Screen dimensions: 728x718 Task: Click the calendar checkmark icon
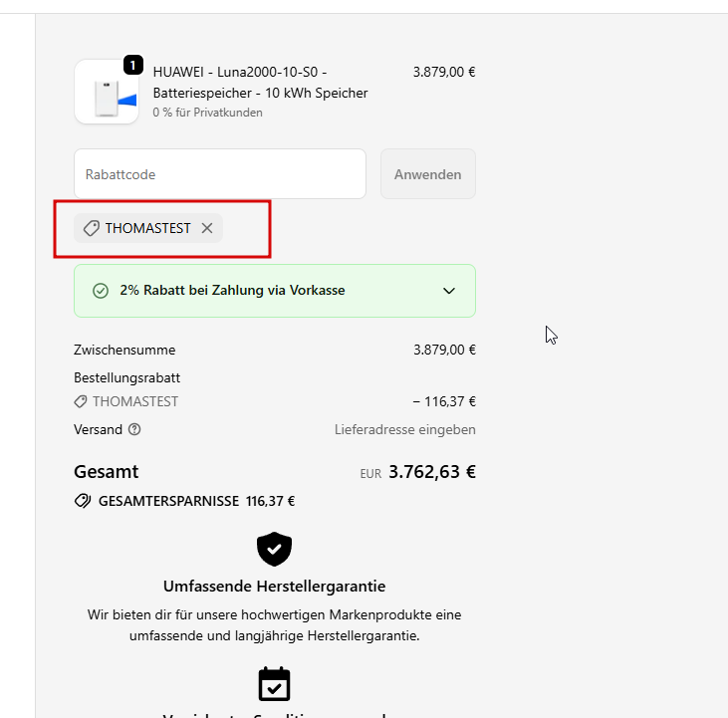(274, 684)
